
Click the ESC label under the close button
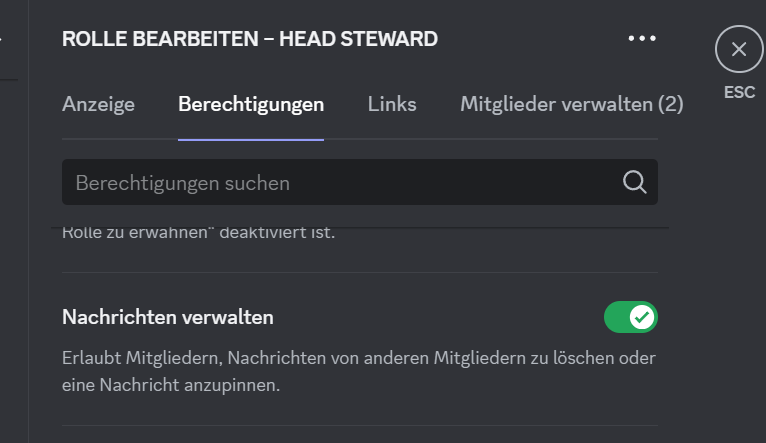coord(739,93)
